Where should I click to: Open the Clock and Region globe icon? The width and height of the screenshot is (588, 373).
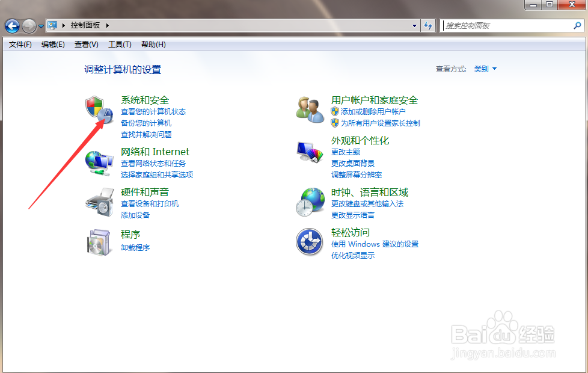310,202
